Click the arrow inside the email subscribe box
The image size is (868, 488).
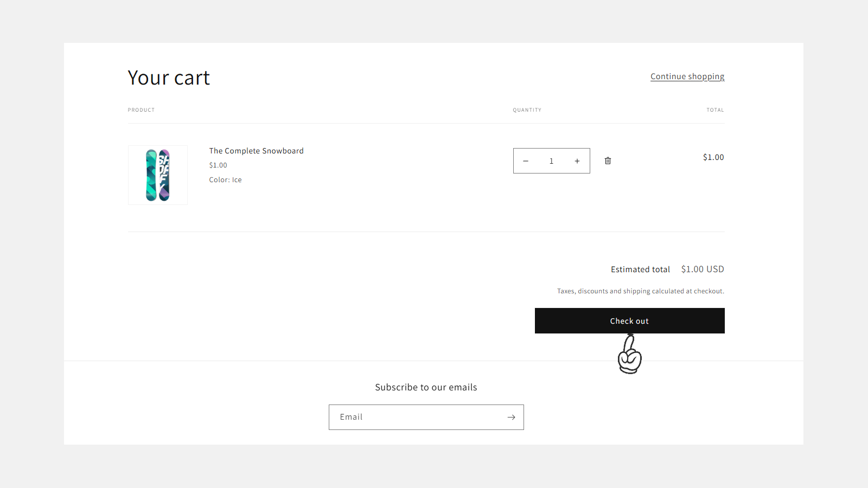click(x=510, y=417)
